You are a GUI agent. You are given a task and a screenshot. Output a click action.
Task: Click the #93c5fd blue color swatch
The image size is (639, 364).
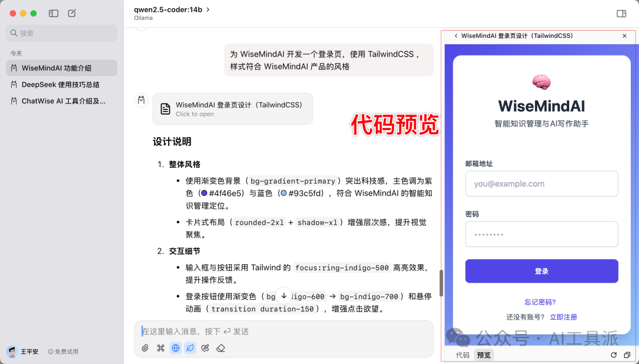click(283, 193)
